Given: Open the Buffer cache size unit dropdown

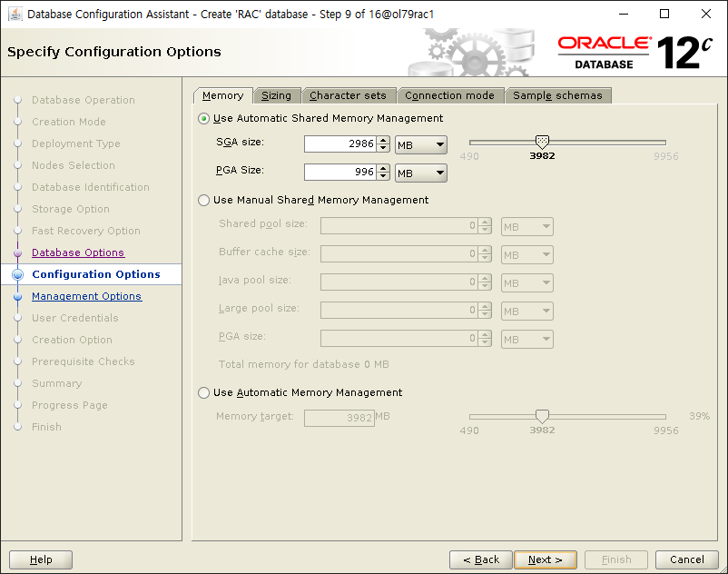Looking at the screenshot, I should pyautogui.click(x=527, y=255).
